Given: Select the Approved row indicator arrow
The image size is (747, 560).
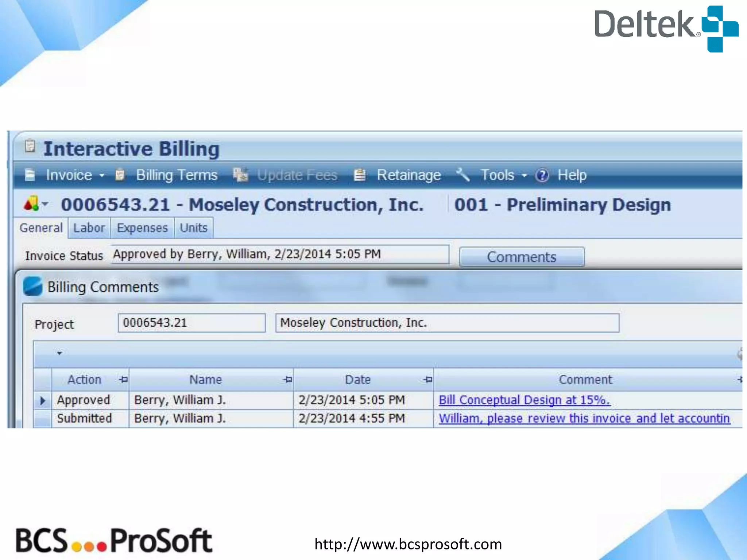Looking at the screenshot, I should point(43,401).
